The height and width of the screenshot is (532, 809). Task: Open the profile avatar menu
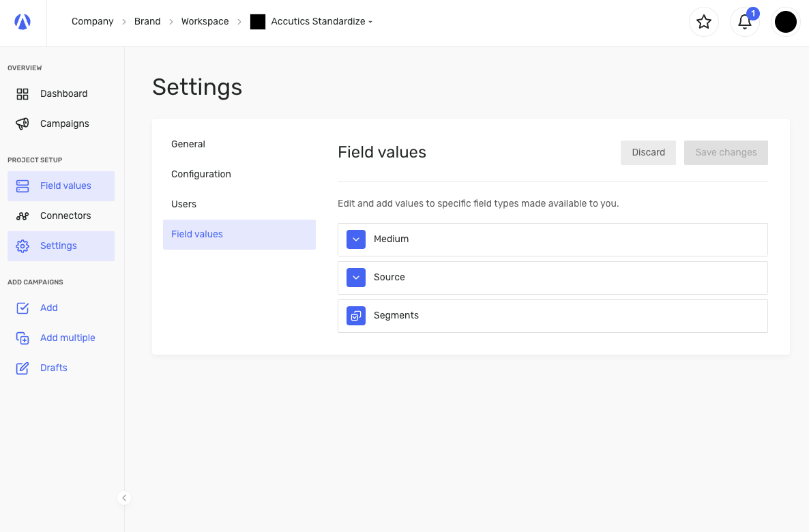click(785, 21)
